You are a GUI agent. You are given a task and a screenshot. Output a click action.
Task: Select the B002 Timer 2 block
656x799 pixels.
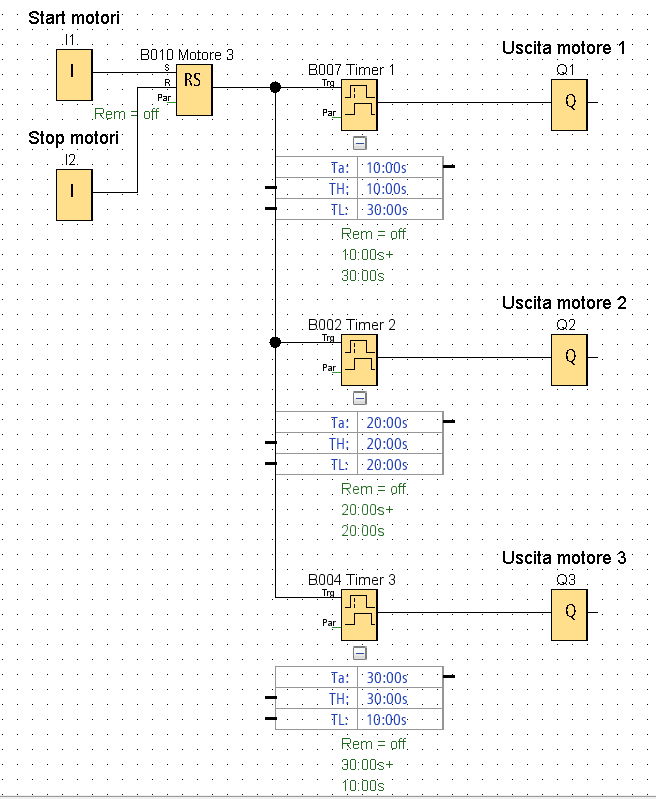[359, 360]
